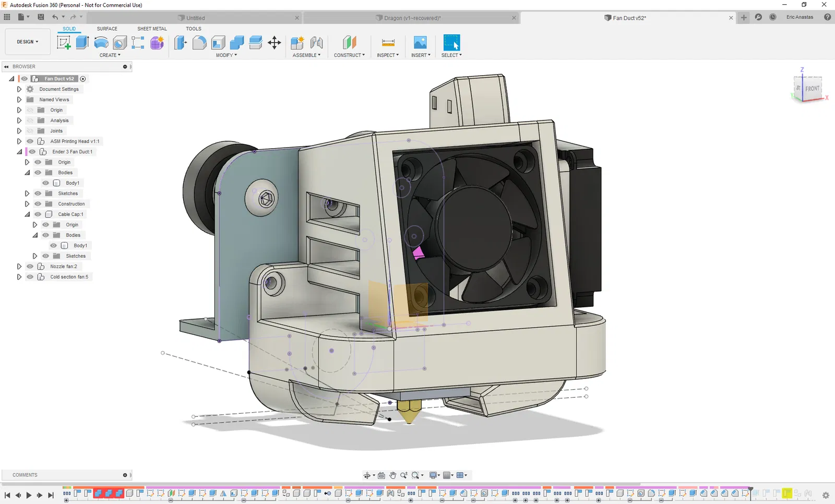Screen dimensions: 835x504
Task: Open the Insert image icon
Action: 420,43
